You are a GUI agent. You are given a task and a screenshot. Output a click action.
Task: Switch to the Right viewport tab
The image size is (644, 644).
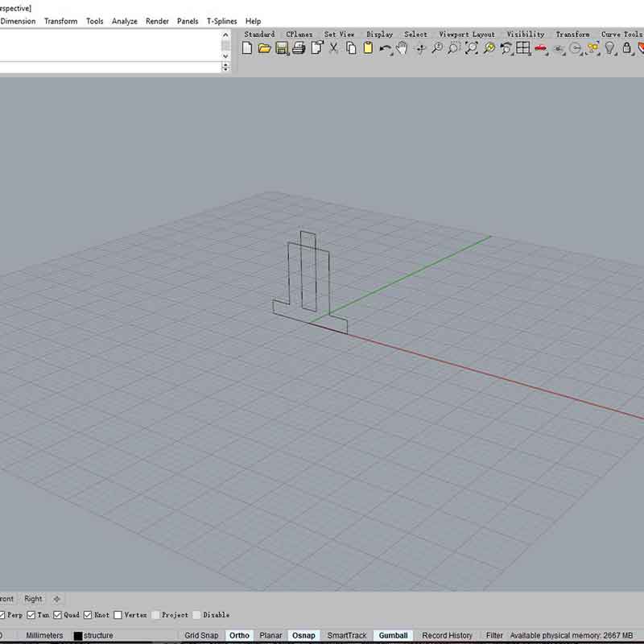pos(33,599)
